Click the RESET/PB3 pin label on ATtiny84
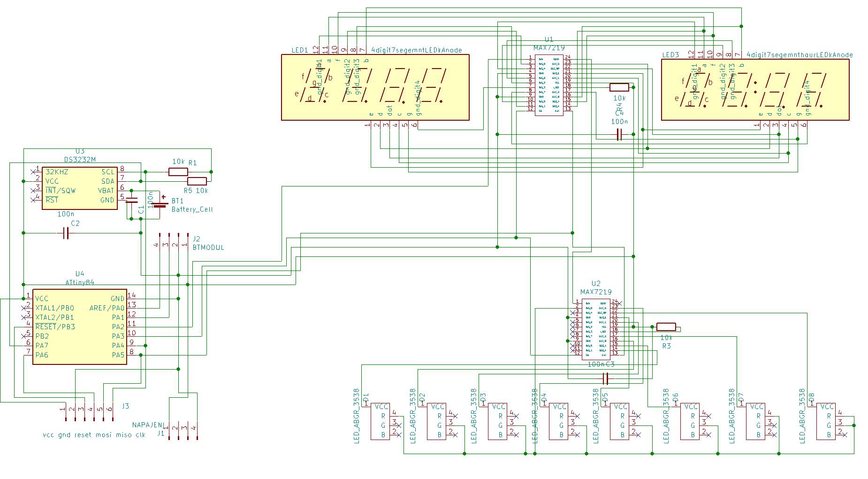This screenshot has width=868, height=479. point(55,327)
